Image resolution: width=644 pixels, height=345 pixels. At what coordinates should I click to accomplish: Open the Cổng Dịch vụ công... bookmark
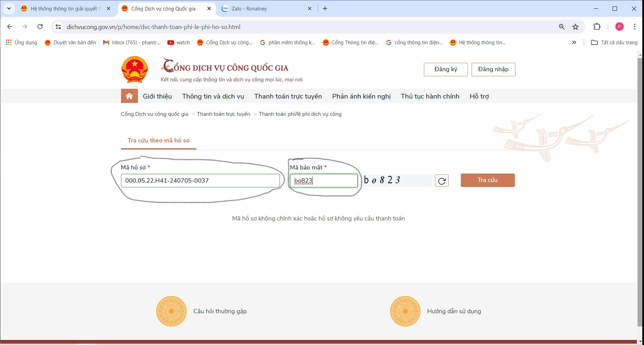click(225, 43)
